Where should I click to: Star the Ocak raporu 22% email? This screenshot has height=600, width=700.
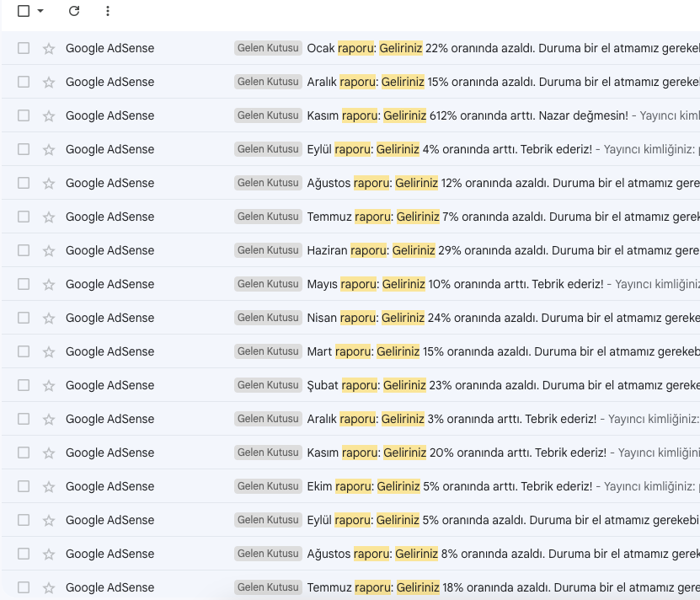pyautogui.click(x=49, y=48)
